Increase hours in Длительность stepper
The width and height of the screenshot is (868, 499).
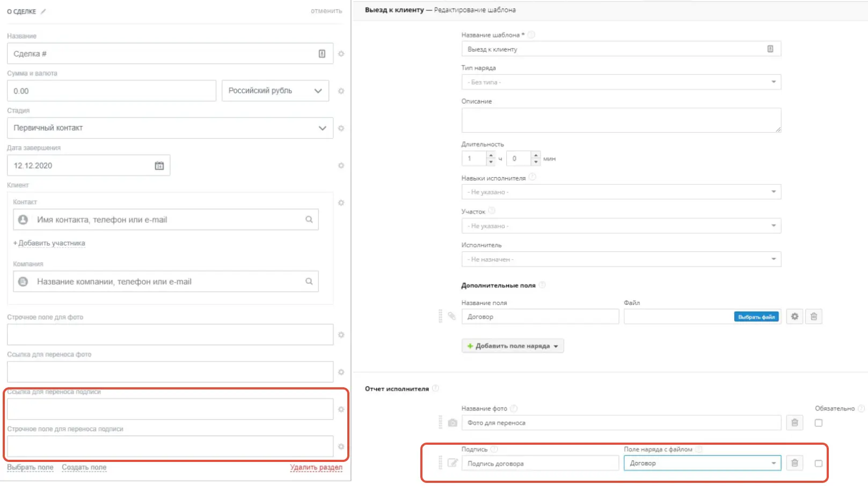[x=491, y=155]
